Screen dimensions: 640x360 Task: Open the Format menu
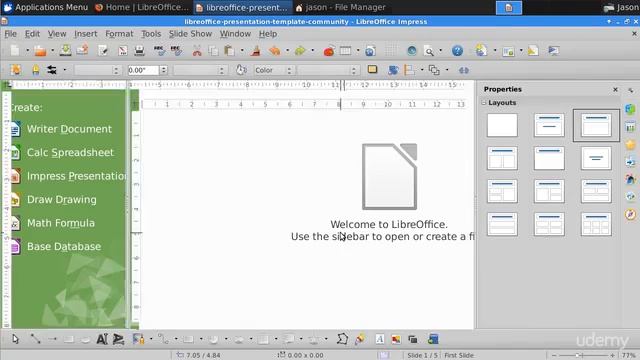[x=119, y=34]
